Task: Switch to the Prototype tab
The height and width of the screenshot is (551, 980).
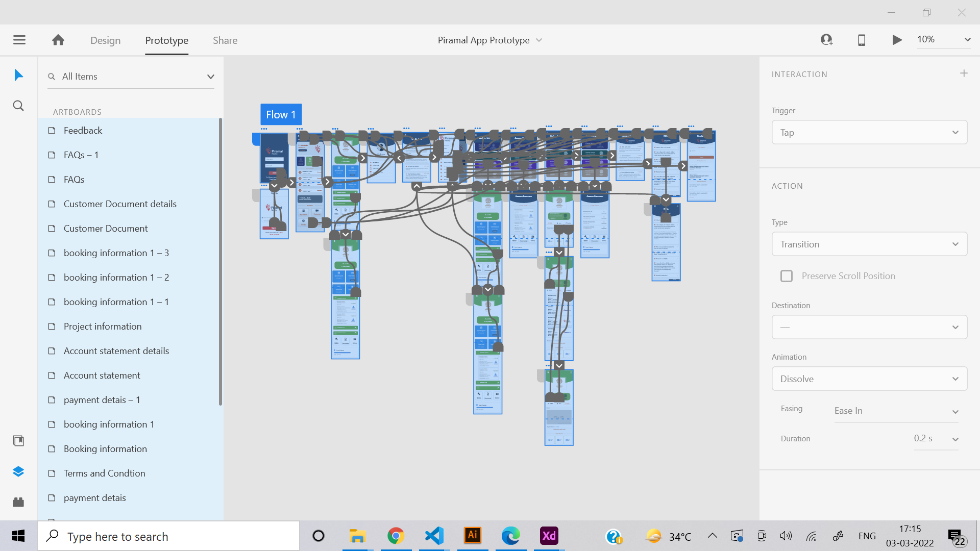Action: point(166,40)
